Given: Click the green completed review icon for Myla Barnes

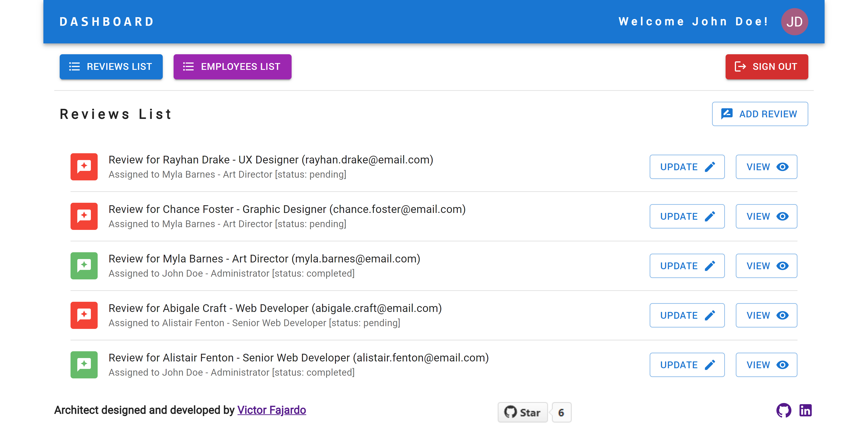Looking at the screenshot, I should [x=84, y=266].
